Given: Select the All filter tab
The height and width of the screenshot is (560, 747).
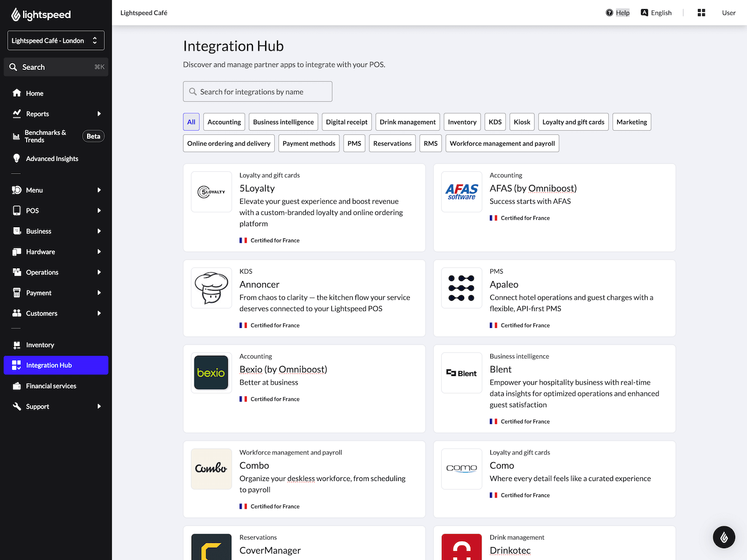Looking at the screenshot, I should pos(191,122).
